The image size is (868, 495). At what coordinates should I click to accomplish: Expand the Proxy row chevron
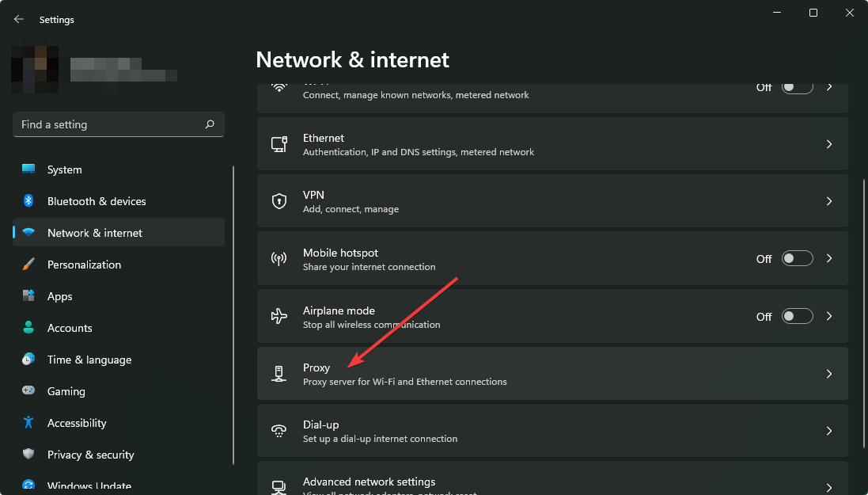pos(828,374)
